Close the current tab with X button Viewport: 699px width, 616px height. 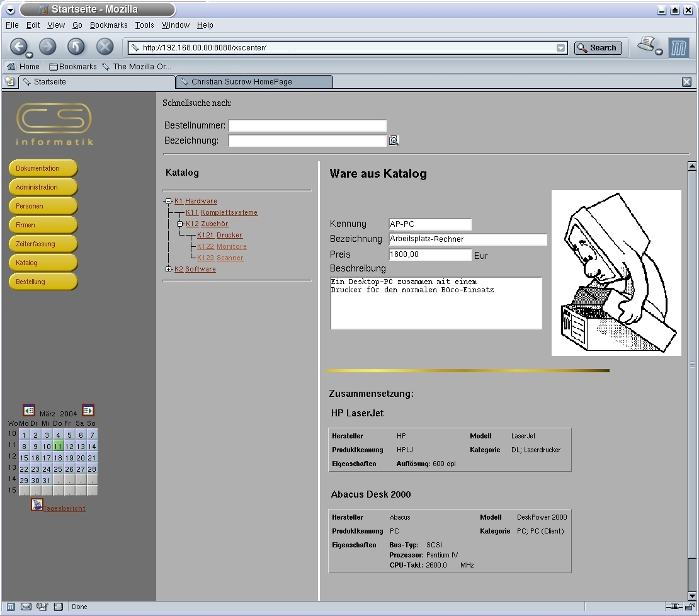686,82
